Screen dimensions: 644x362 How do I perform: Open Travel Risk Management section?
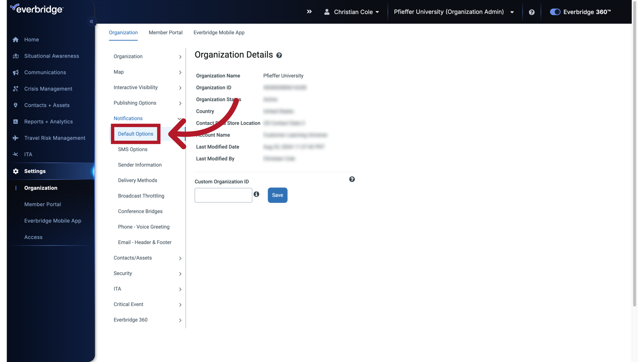pos(54,138)
